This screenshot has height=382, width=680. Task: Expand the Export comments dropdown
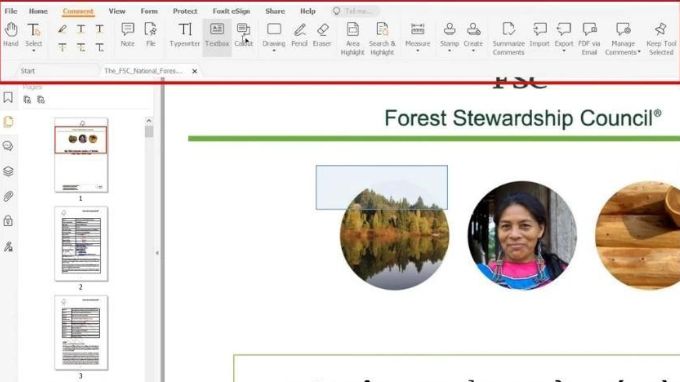click(564, 51)
